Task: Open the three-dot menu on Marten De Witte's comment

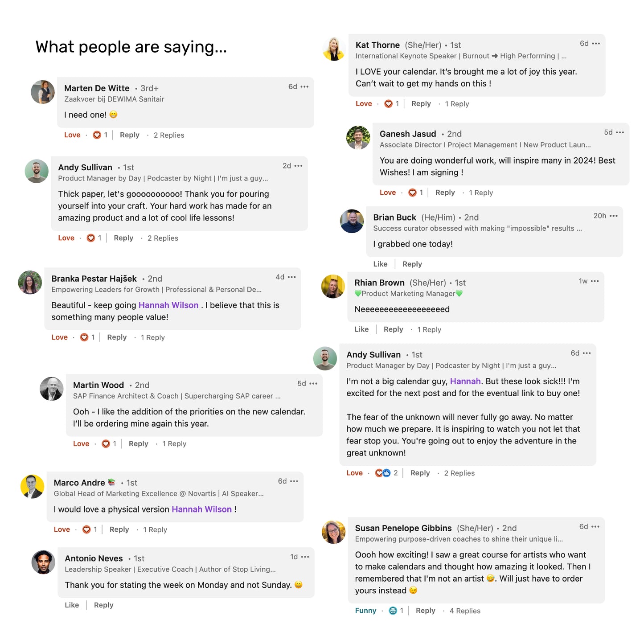Action: click(304, 87)
